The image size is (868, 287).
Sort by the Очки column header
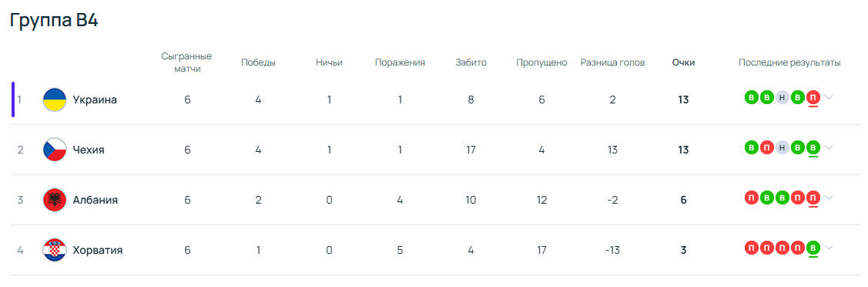[683, 62]
